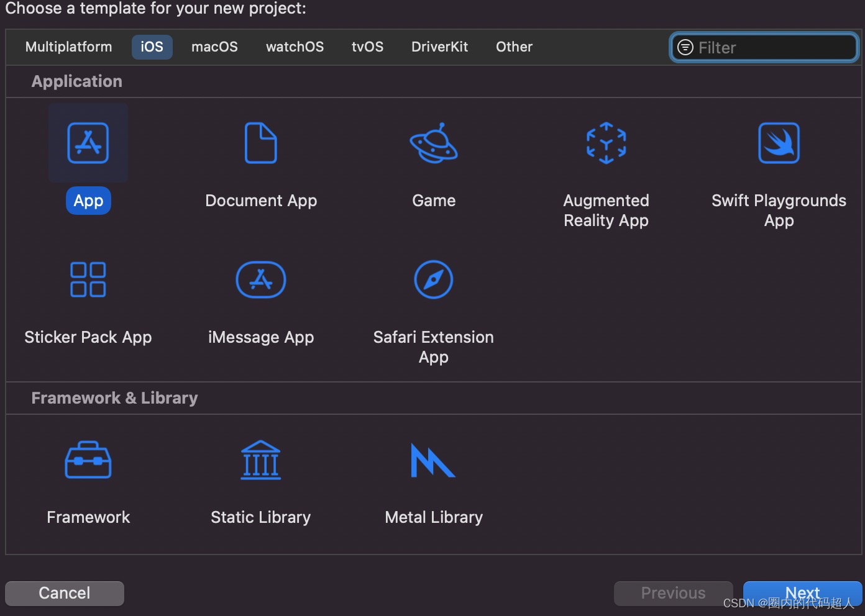Click the filter funnel icon
865x616 pixels.
pyautogui.click(x=685, y=47)
